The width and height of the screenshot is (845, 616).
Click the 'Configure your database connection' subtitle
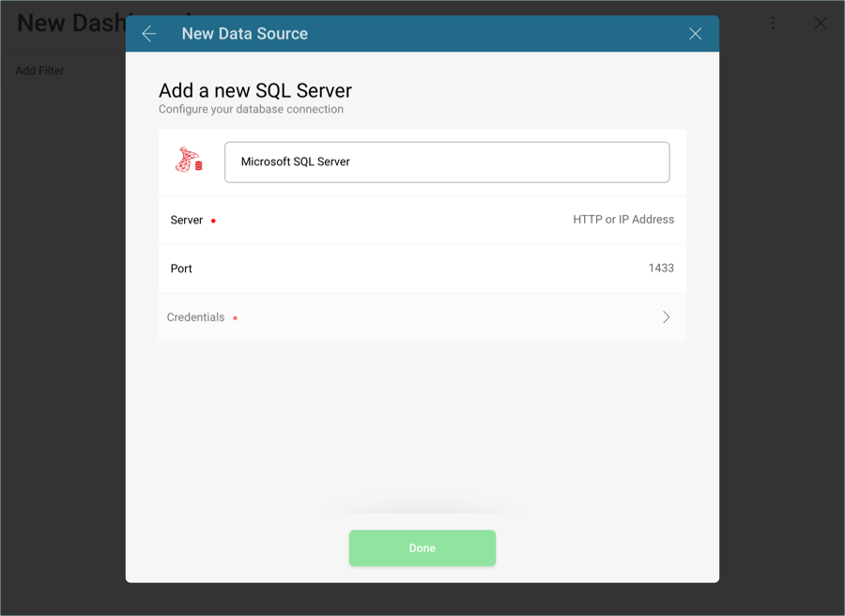pyautogui.click(x=251, y=109)
